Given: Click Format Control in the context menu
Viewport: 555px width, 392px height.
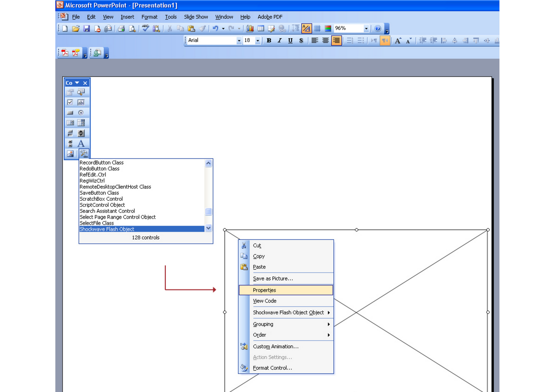Looking at the screenshot, I should pos(286,368).
